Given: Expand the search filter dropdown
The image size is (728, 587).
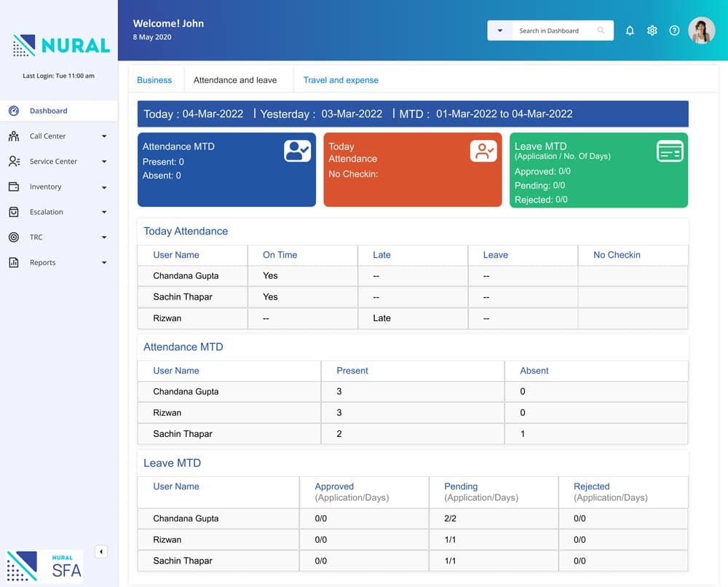Looking at the screenshot, I should (x=499, y=31).
